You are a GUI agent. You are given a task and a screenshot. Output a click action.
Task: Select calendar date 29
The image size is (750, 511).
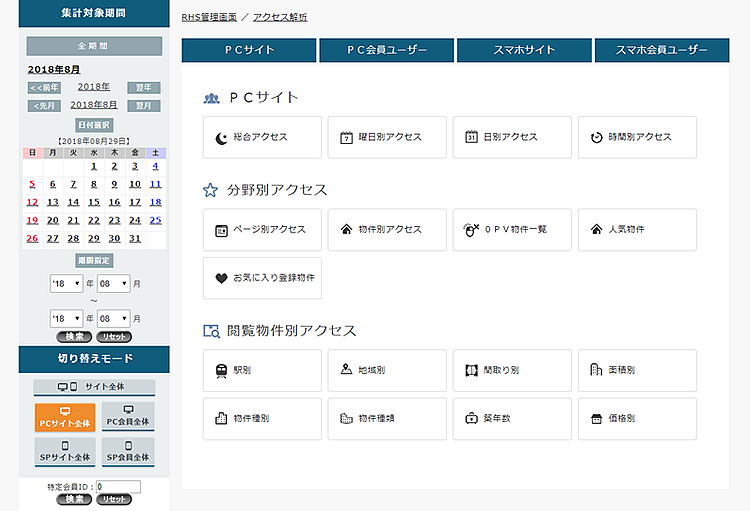(94, 239)
